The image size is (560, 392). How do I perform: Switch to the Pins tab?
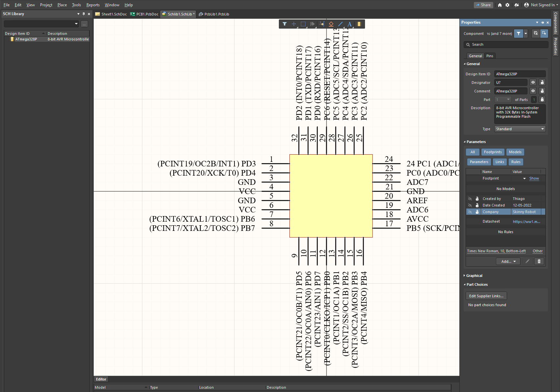(x=490, y=56)
